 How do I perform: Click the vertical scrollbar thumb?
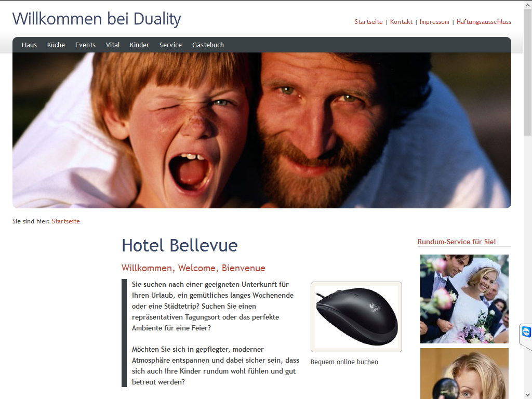point(528,71)
